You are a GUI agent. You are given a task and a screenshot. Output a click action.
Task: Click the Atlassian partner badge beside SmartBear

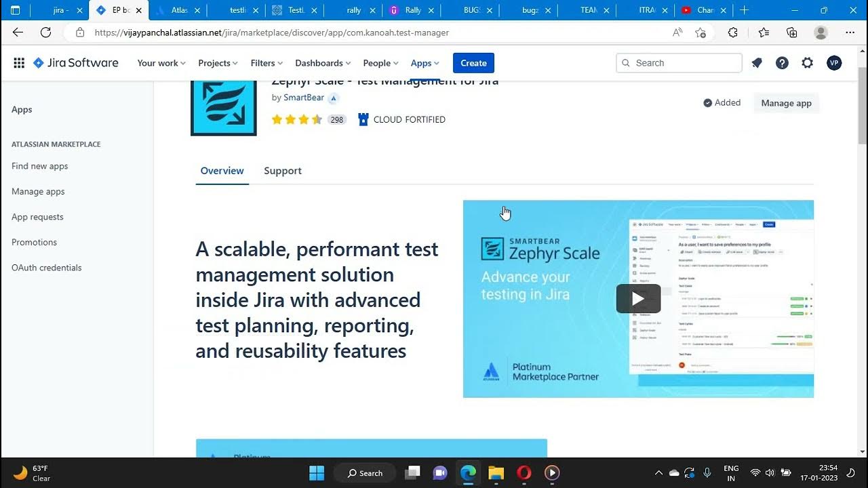click(333, 98)
